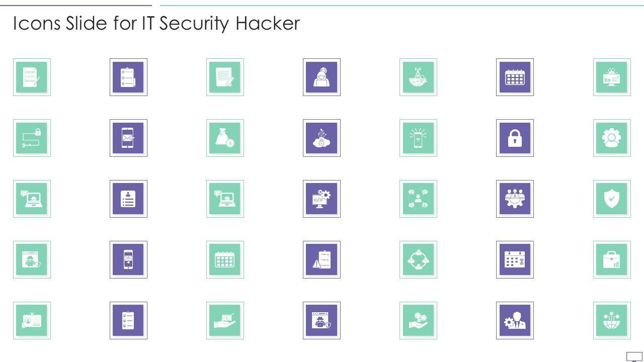Viewport: 644px width, 362px height.
Task: Click the hooded hacker with globe icon
Action: pos(321,77)
